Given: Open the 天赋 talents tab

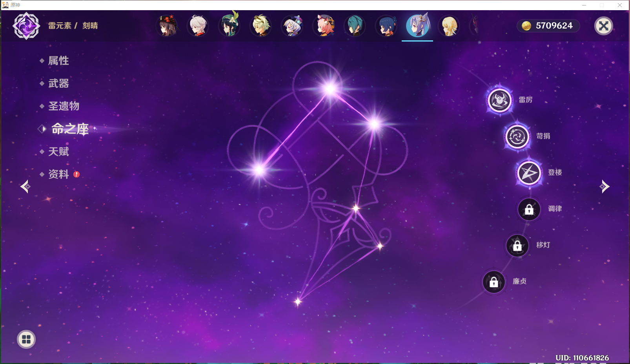Looking at the screenshot, I should coord(58,152).
